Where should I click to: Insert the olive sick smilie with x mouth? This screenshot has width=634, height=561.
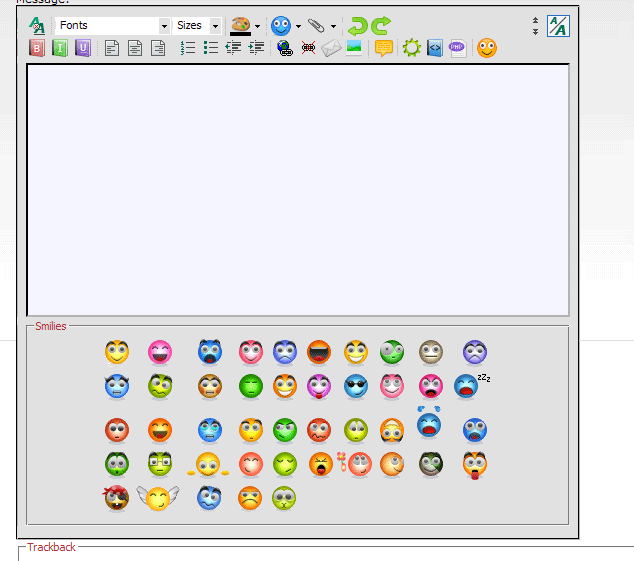point(284,498)
